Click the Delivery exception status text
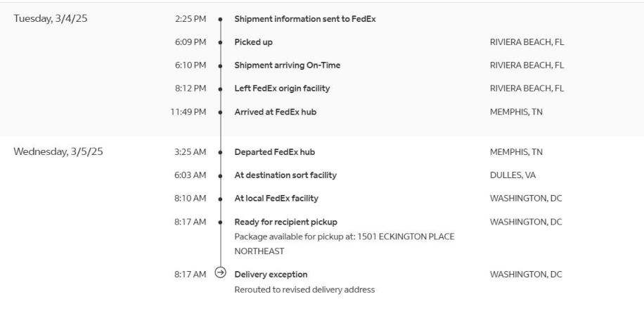644x314 pixels. (271, 274)
